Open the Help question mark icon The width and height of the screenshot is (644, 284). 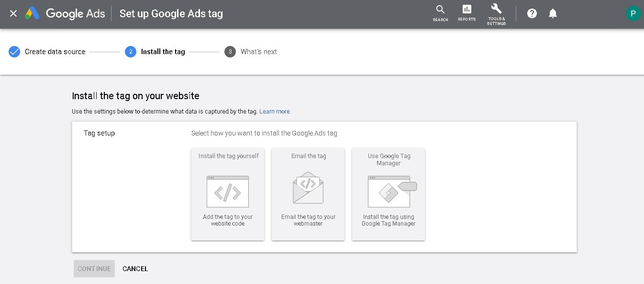[532, 13]
